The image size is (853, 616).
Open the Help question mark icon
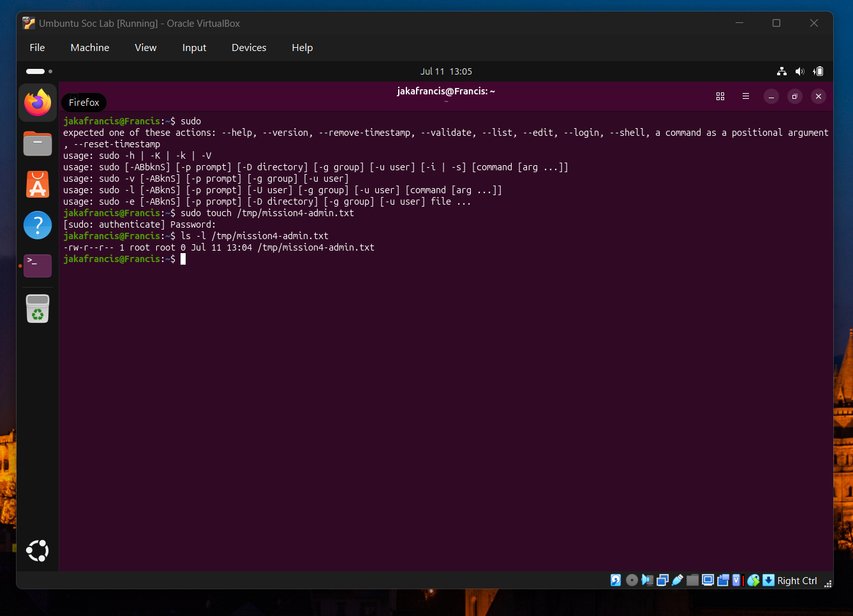[x=38, y=225]
